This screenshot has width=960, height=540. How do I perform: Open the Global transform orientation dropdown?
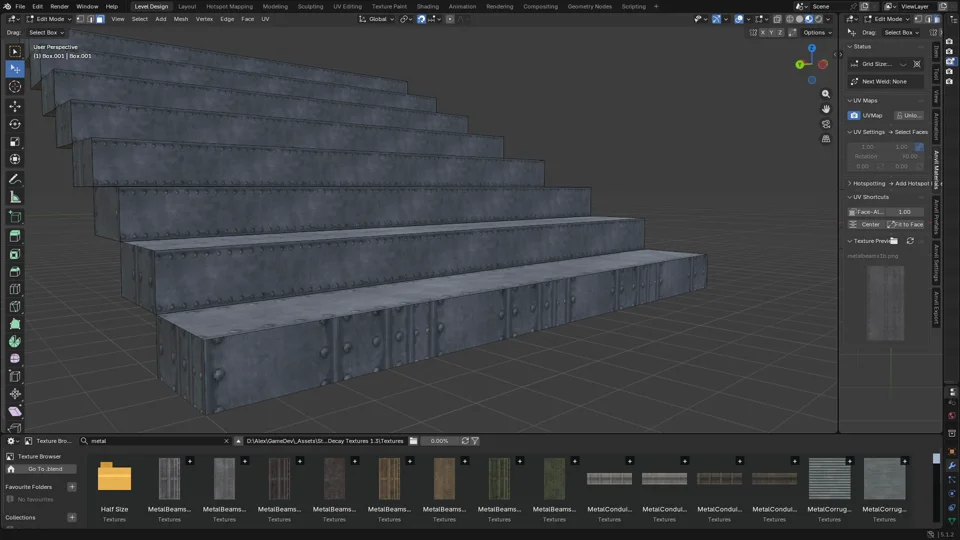point(377,19)
